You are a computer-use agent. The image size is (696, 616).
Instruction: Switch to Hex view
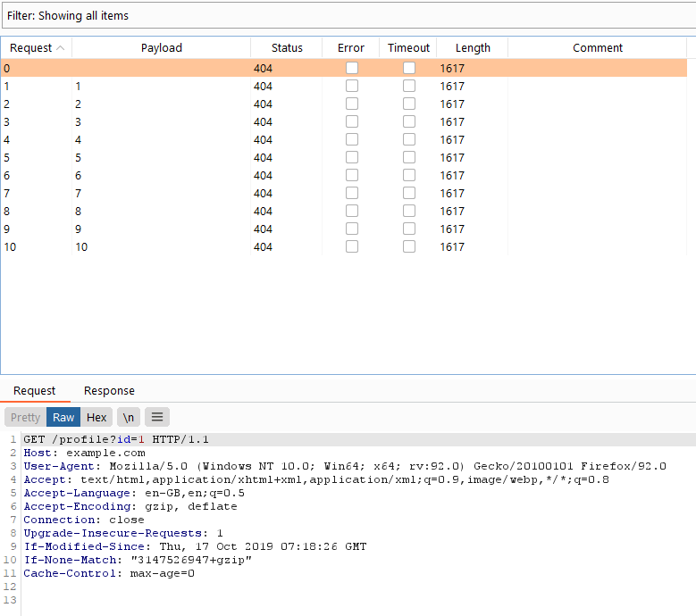tap(96, 417)
